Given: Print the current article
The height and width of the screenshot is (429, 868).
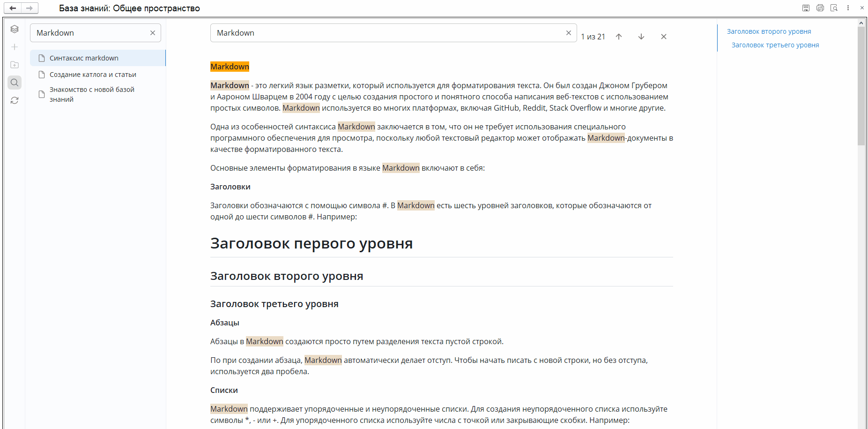Looking at the screenshot, I should tap(820, 8).
